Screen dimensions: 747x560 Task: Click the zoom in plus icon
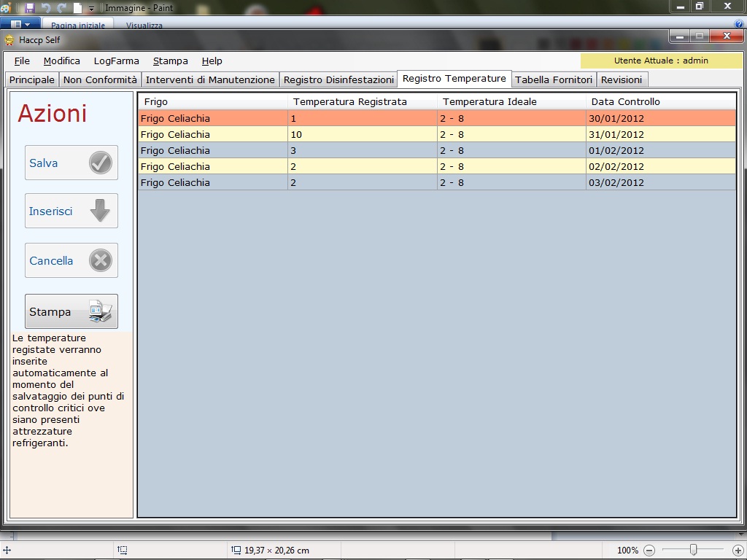(x=738, y=551)
